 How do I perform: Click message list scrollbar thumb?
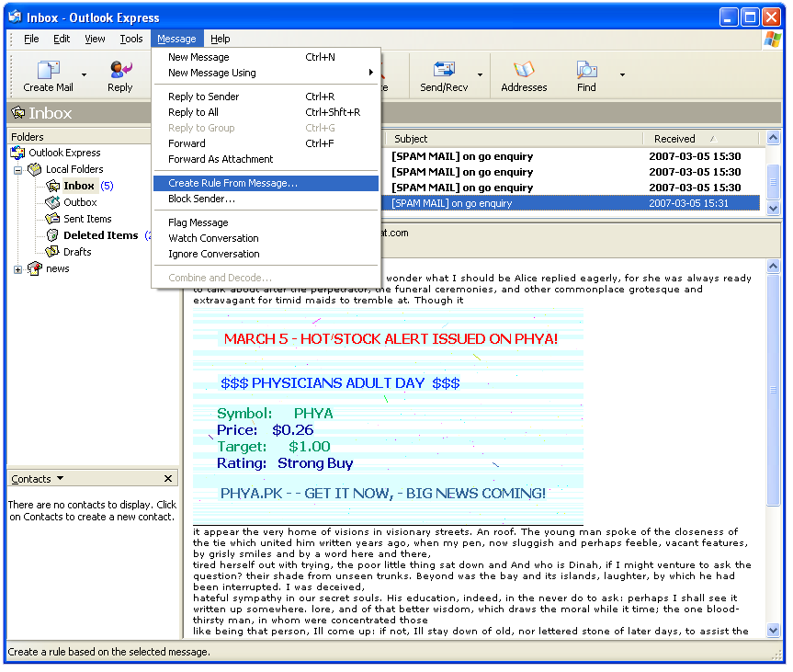[x=774, y=183]
